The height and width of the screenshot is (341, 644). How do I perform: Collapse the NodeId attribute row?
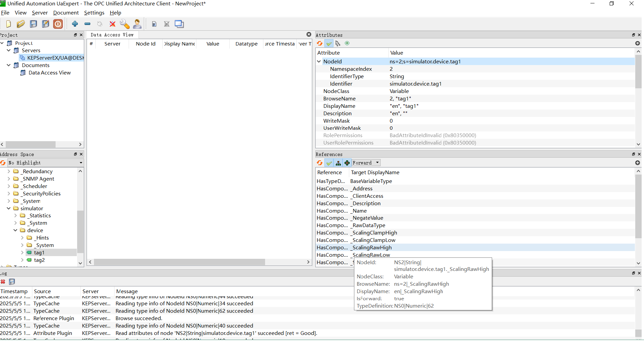[x=319, y=62]
